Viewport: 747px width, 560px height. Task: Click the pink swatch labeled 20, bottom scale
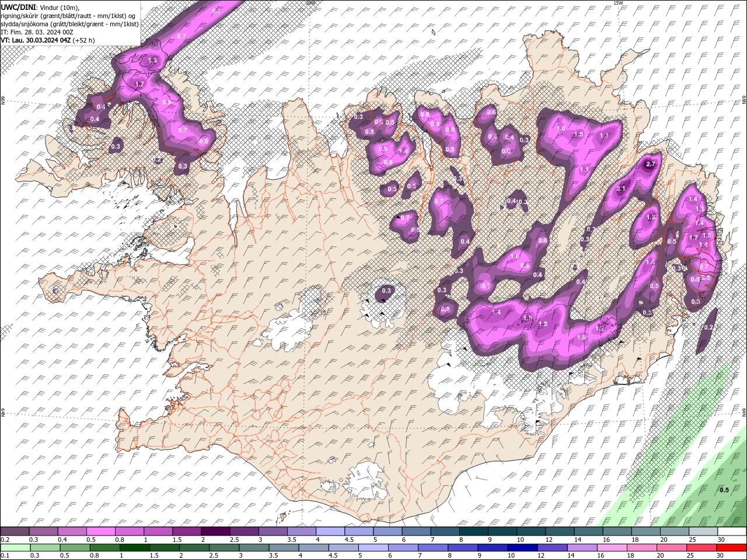pos(672,548)
